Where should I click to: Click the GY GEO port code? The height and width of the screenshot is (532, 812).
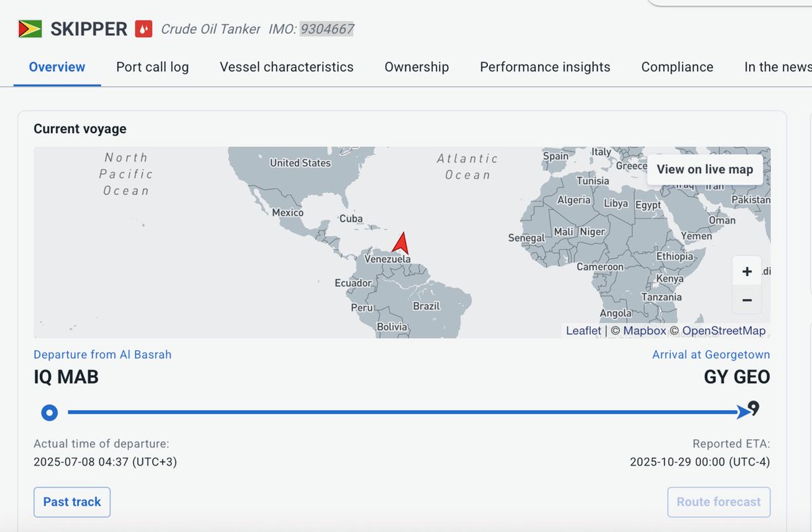point(737,377)
